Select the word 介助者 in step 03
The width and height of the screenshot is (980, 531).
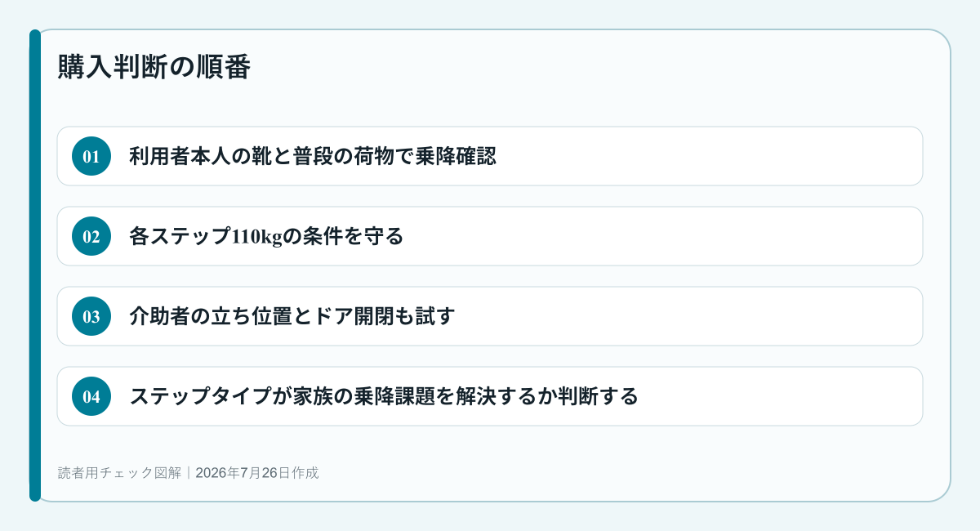(x=159, y=316)
